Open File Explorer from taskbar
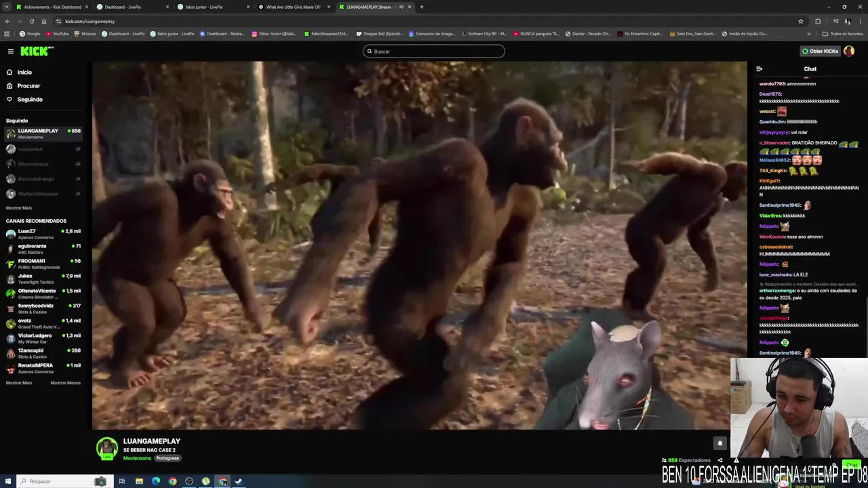 tap(139, 481)
